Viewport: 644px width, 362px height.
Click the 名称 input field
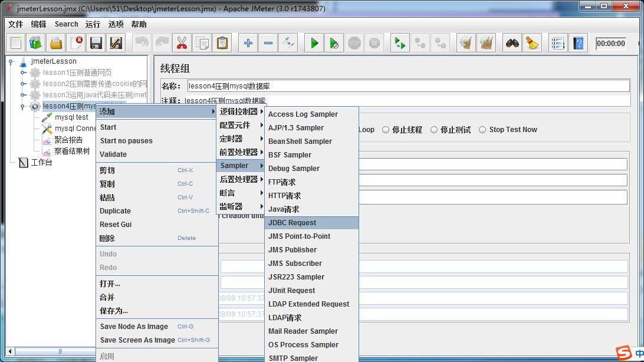point(408,86)
